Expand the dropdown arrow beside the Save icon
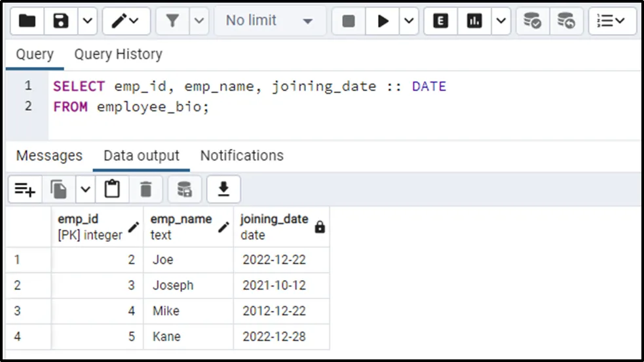Viewport: 644px width, 362px height. tap(88, 21)
